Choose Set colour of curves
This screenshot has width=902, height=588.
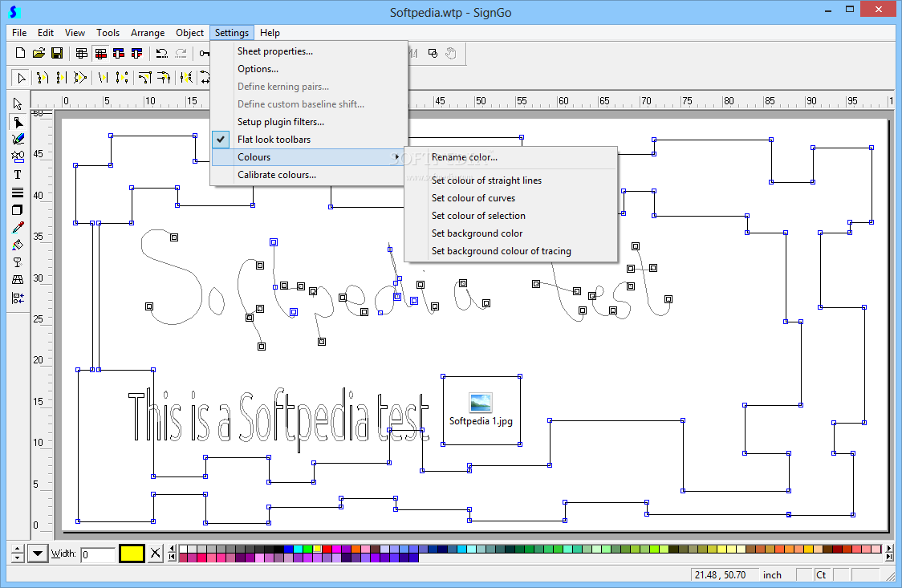tap(511, 198)
